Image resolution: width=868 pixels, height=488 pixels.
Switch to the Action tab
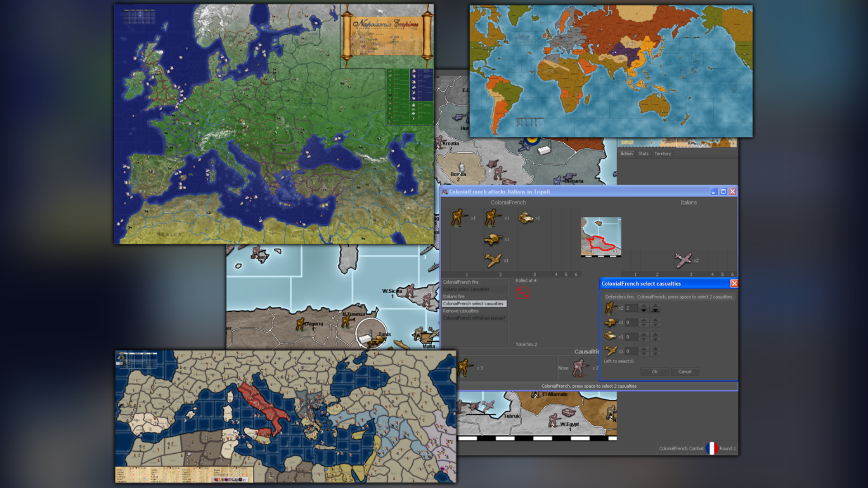tap(626, 154)
